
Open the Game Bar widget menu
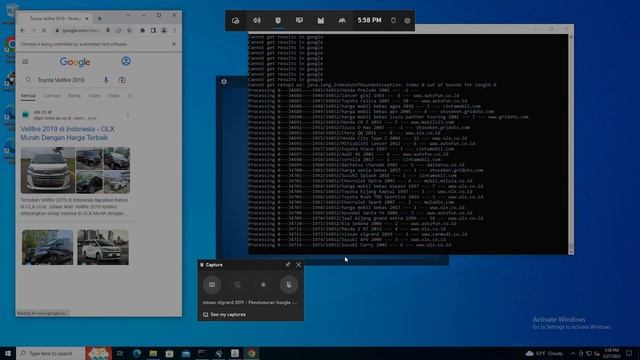236,20
